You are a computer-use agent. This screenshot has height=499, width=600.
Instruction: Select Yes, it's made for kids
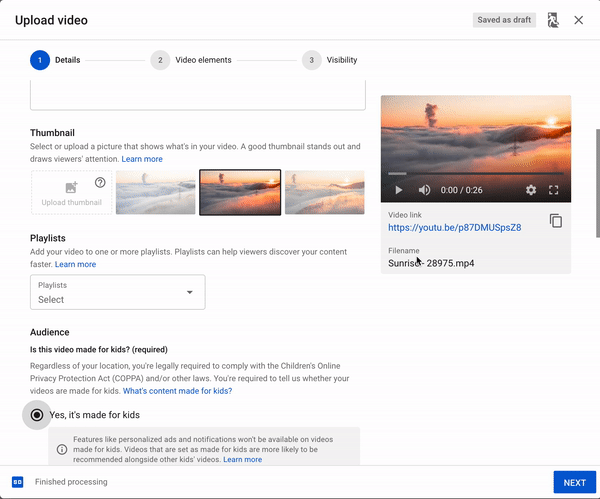[x=37, y=415]
